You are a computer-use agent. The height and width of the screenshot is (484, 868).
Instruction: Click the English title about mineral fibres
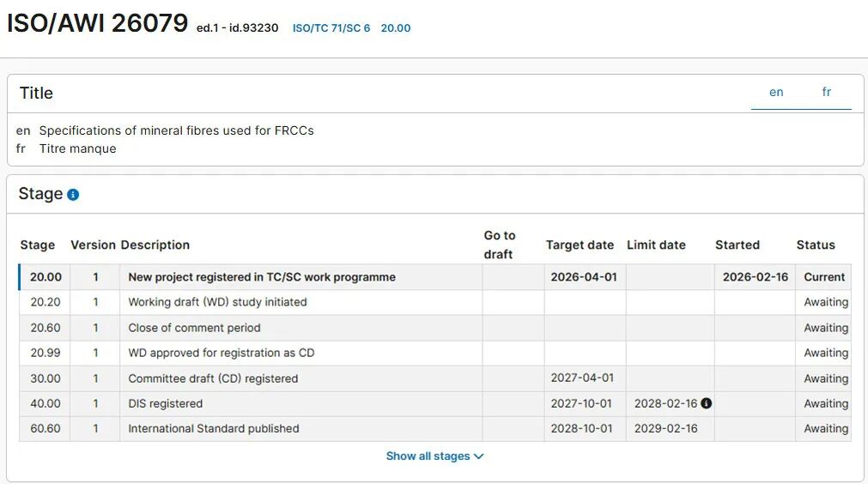(x=176, y=131)
